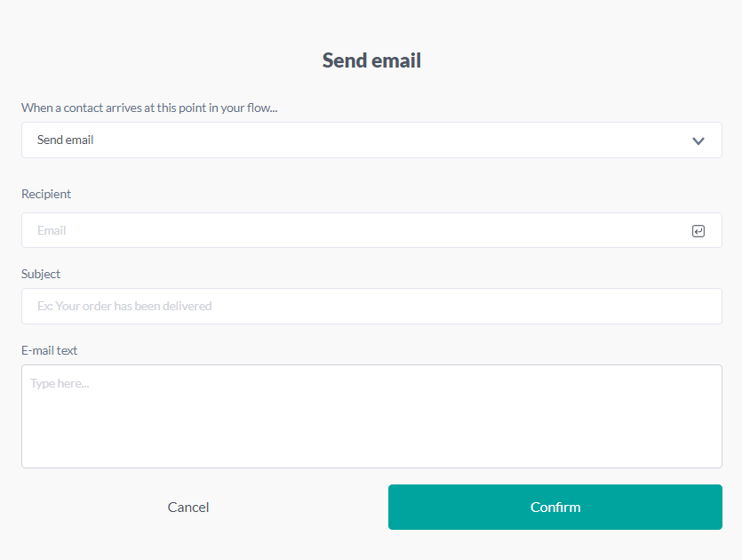
Task: Click the "Email" placeholder in Recipient box
Action: (52, 231)
